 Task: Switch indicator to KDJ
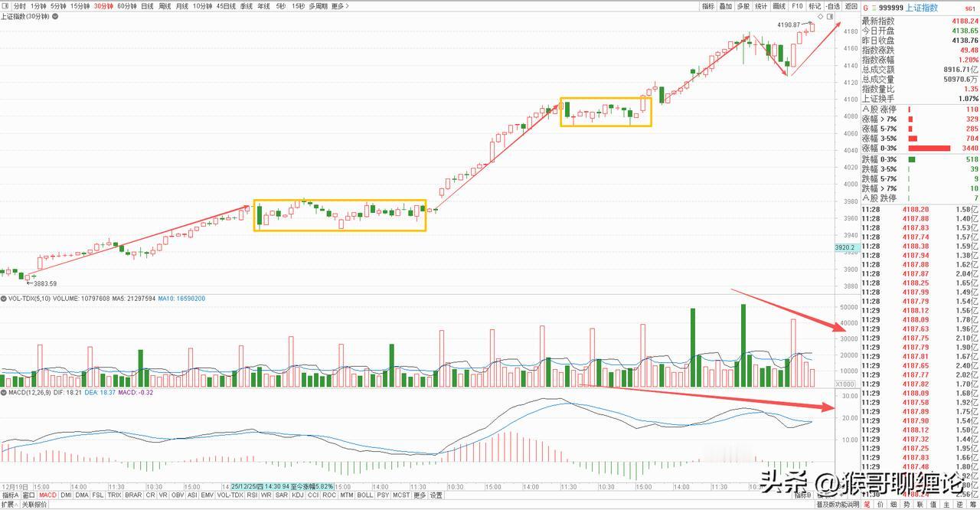pos(298,495)
